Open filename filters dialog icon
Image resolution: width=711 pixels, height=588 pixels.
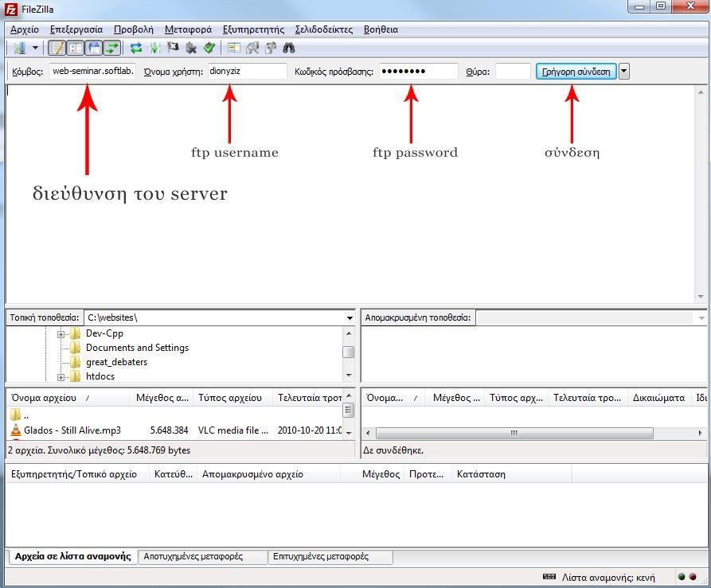(x=234, y=48)
